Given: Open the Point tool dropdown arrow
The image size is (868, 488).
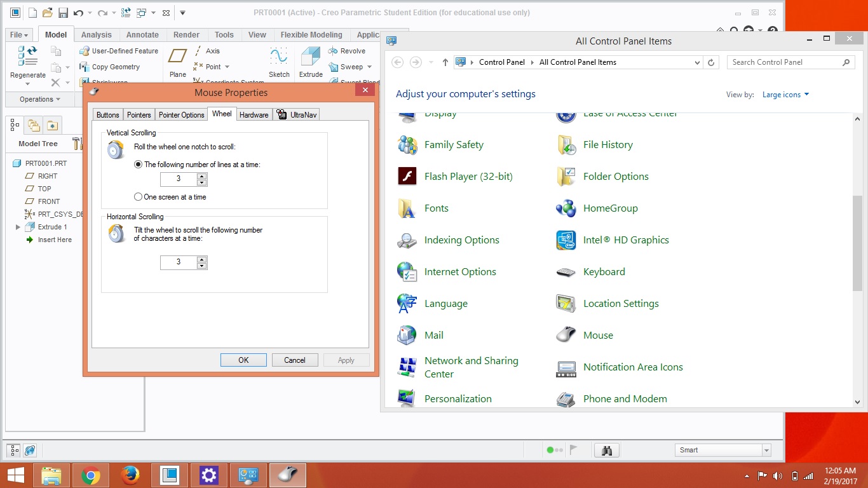Looking at the screenshot, I should tap(227, 67).
